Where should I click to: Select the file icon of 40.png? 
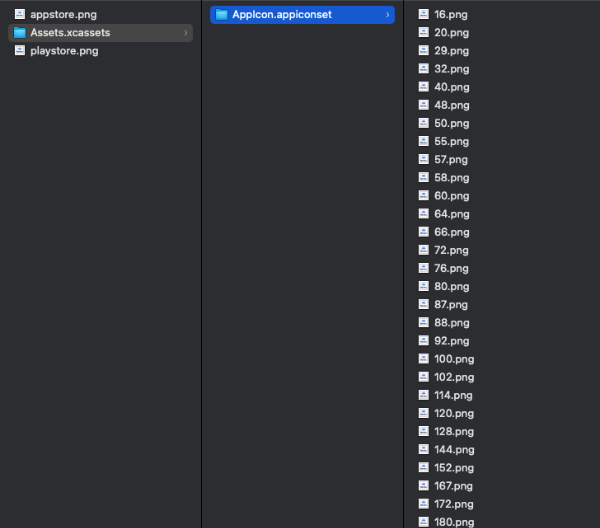tap(424, 87)
